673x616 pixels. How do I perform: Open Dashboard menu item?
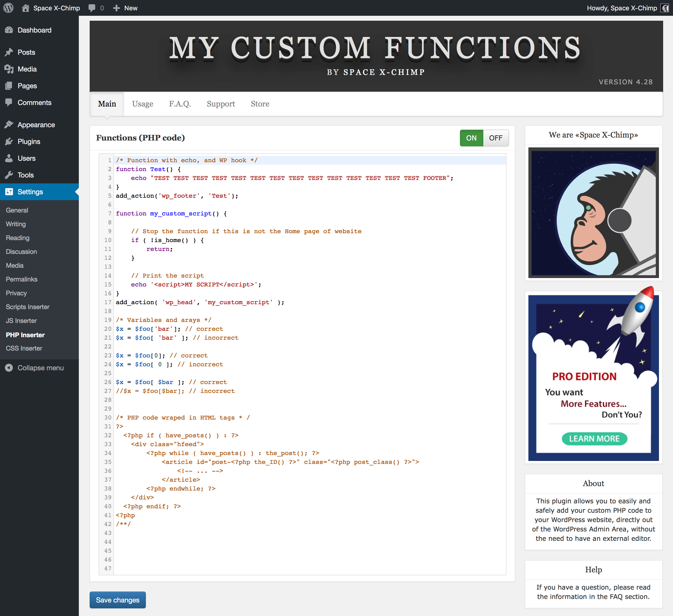point(34,30)
